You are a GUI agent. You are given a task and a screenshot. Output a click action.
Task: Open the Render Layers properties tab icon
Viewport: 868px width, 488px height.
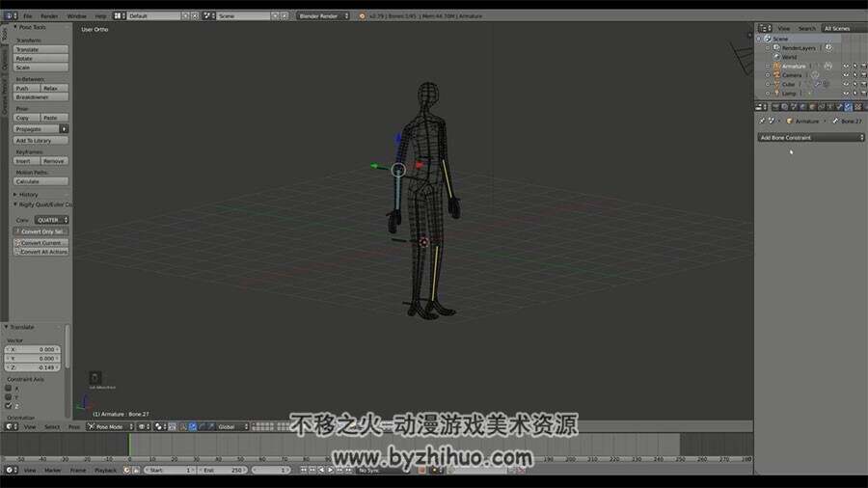pyautogui.click(x=785, y=107)
